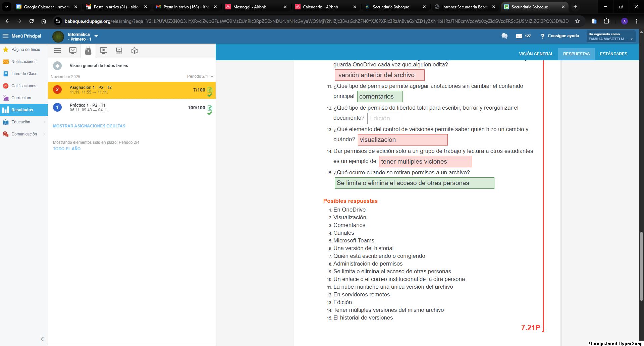
Task: Click the book reader icon in toolbar
Action: coord(135,51)
